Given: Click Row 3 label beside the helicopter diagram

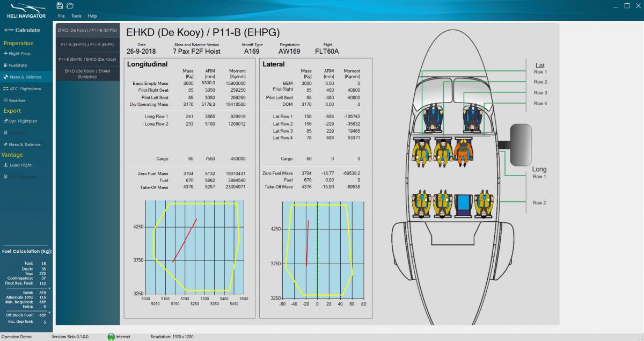Looking at the screenshot, I should coord(540,93).
